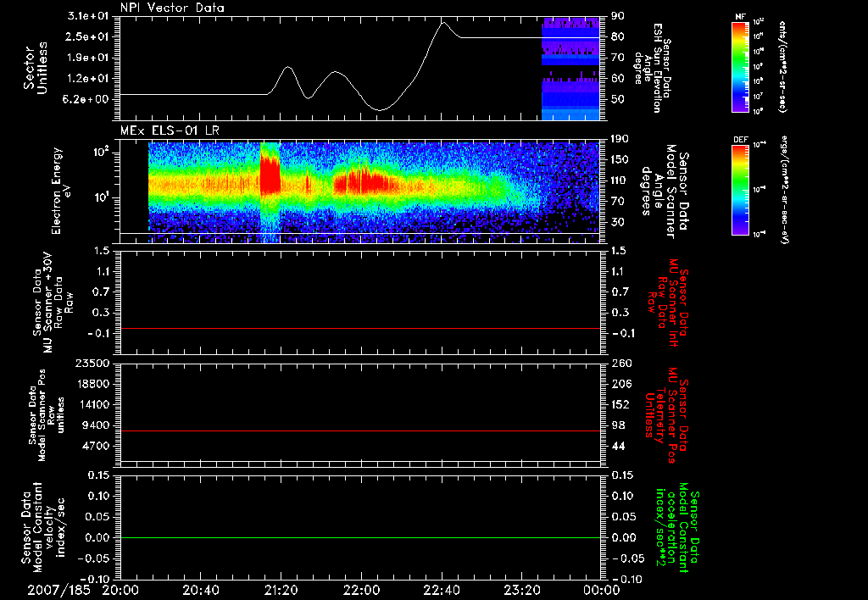868x600 pixels.
Task: Select the 'NF' label above color bar
Action: 741,17
